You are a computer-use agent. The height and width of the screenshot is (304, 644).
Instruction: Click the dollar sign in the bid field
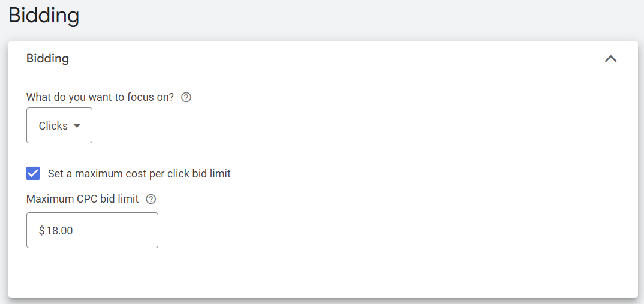click(41, 230)
